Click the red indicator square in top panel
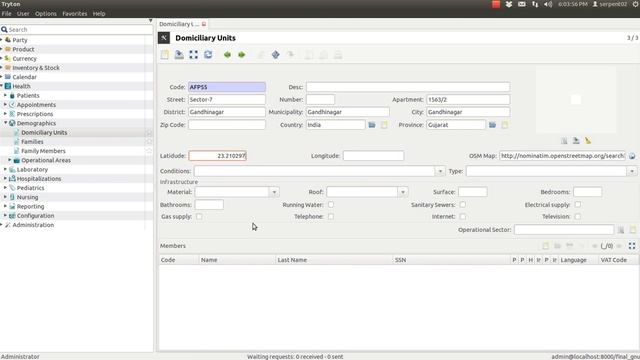 496,4
